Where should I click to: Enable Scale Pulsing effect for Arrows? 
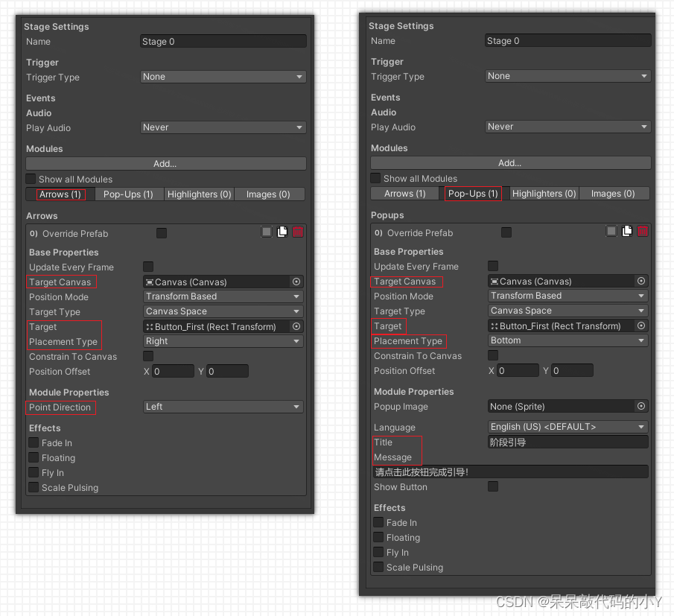coord(34,487)
